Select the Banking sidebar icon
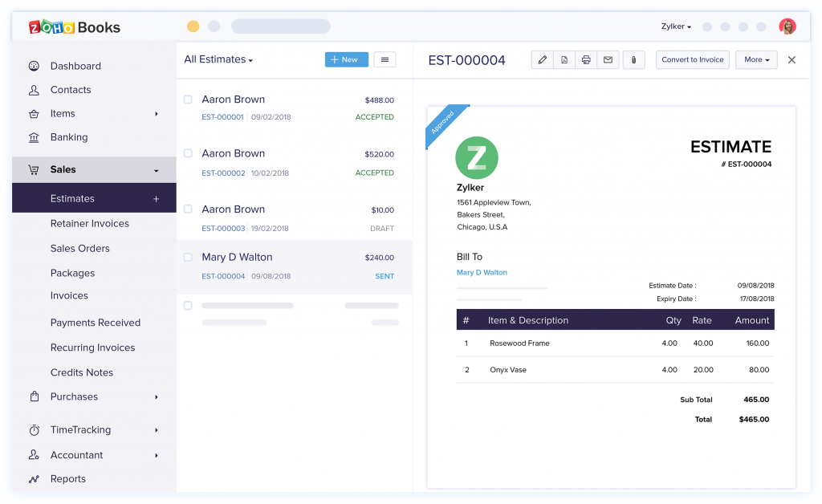Image resolution: width=822 pixels, height=504 pixels. (33, 137)
